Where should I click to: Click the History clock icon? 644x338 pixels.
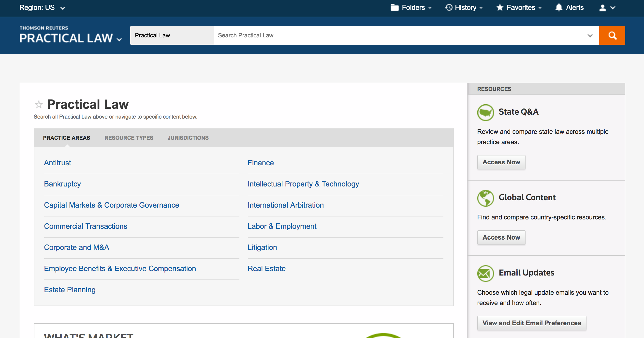449,8
